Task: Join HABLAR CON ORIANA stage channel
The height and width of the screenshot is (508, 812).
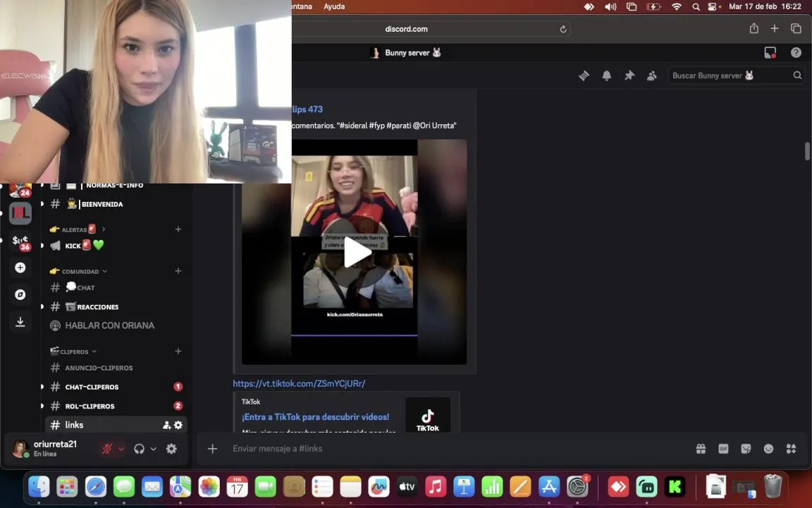Action: coord(116,325)
